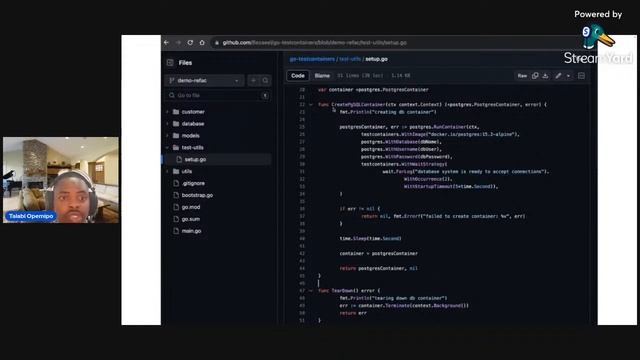Collapse the CreatePgSQLContainer function fold arrow
The image size is (640, 360).
311,104
